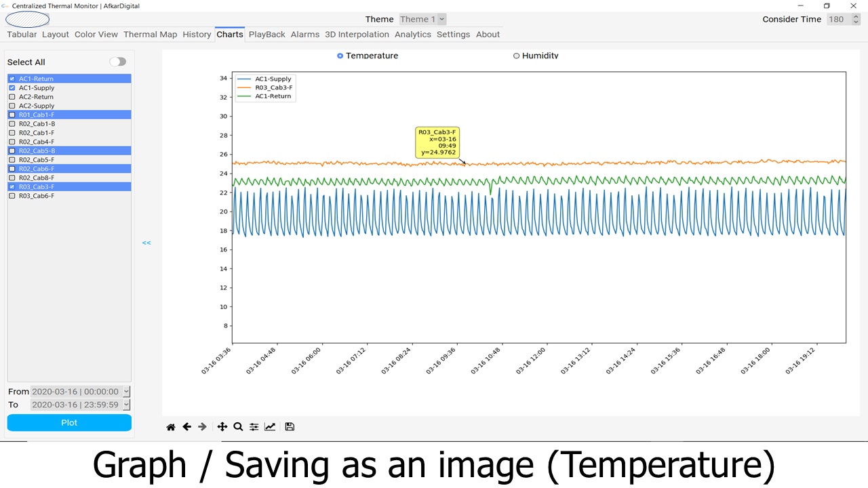868x488 pixels.
Task: Click the Plot button
Action: click(69, 422)
